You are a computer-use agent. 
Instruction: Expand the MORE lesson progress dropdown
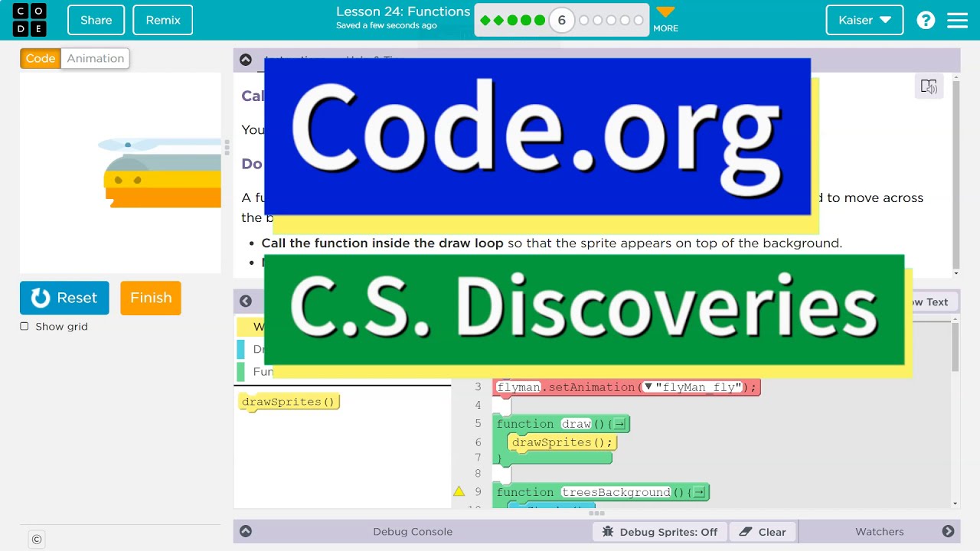point(665,19)
